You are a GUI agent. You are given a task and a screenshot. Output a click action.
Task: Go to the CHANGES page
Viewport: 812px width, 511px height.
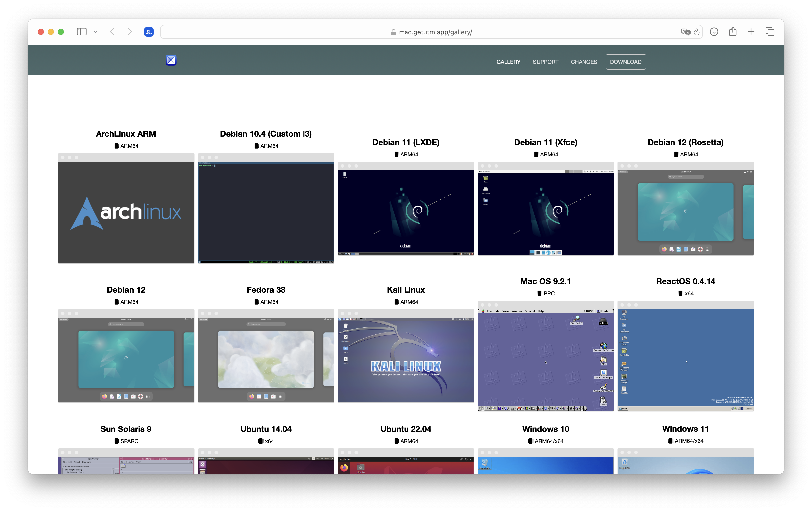(x=584, y=62)
